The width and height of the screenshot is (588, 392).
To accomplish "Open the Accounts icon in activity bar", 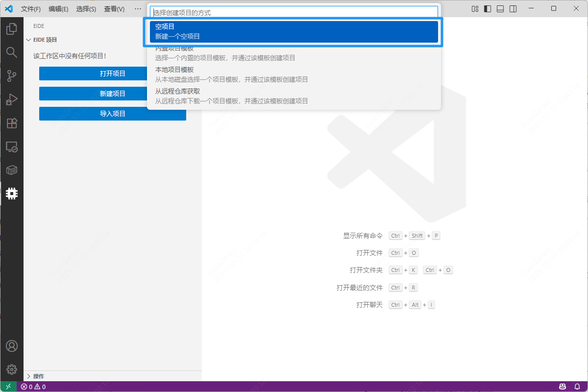I will point(12,346).
